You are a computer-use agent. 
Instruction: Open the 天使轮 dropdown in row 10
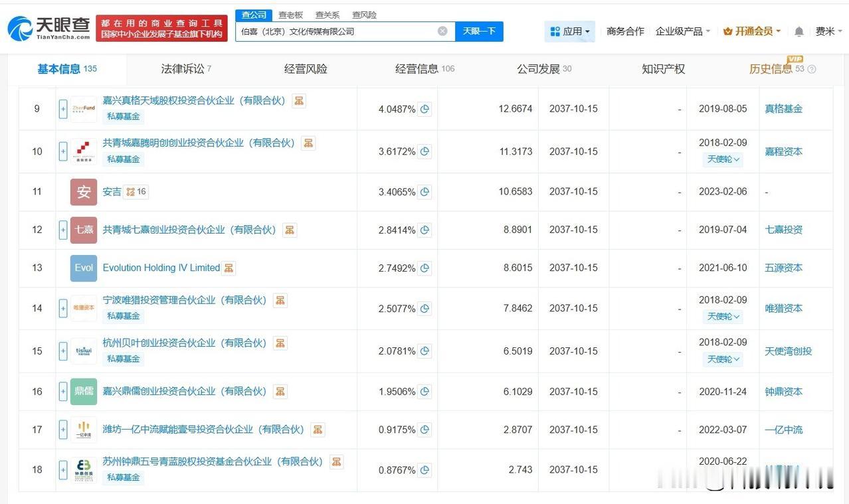coord(723,159)
